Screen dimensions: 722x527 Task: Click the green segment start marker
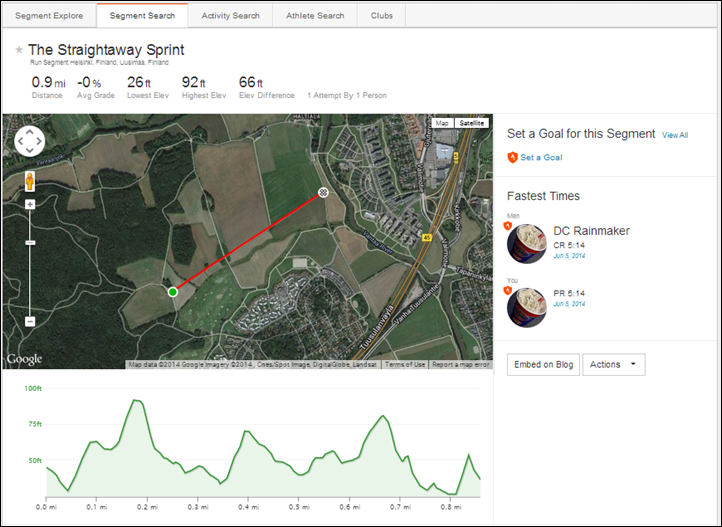click(173, 292)
